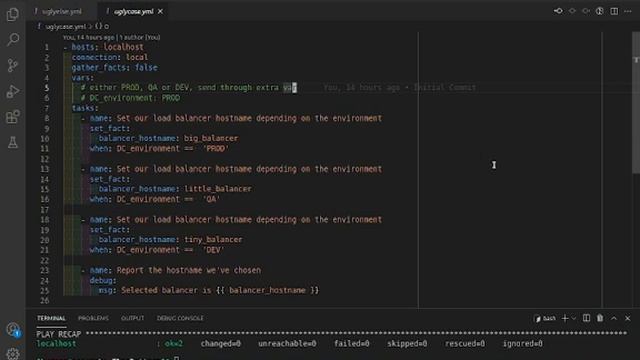Open the Explorer view in activity bar

point(13,15)
